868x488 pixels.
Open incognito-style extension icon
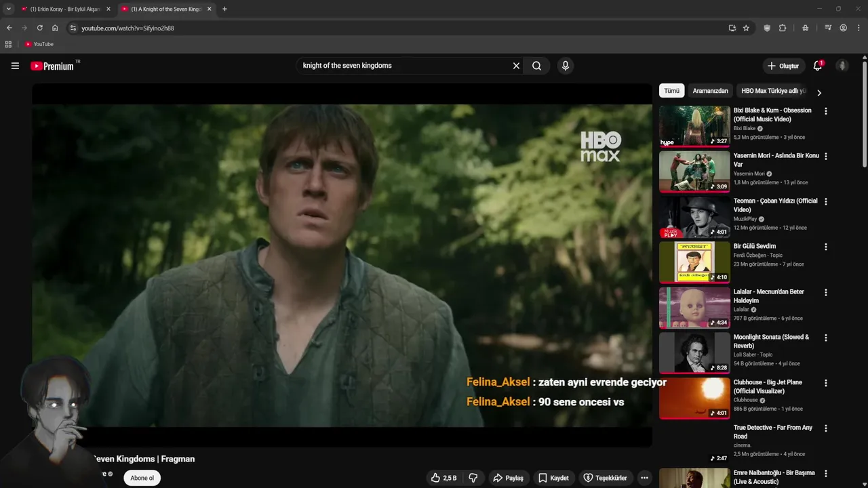point(805,28)
